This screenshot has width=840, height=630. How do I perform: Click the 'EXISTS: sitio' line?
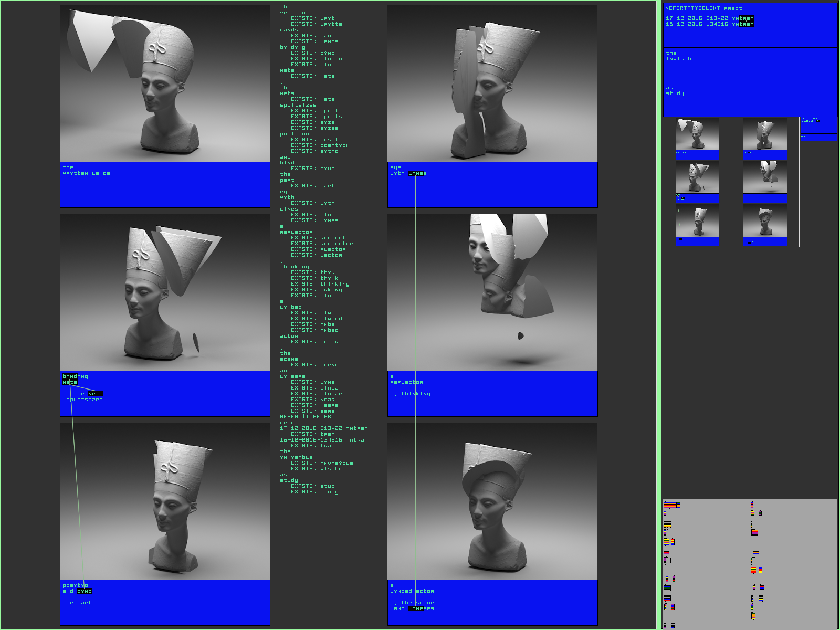(x=314, y=151)
